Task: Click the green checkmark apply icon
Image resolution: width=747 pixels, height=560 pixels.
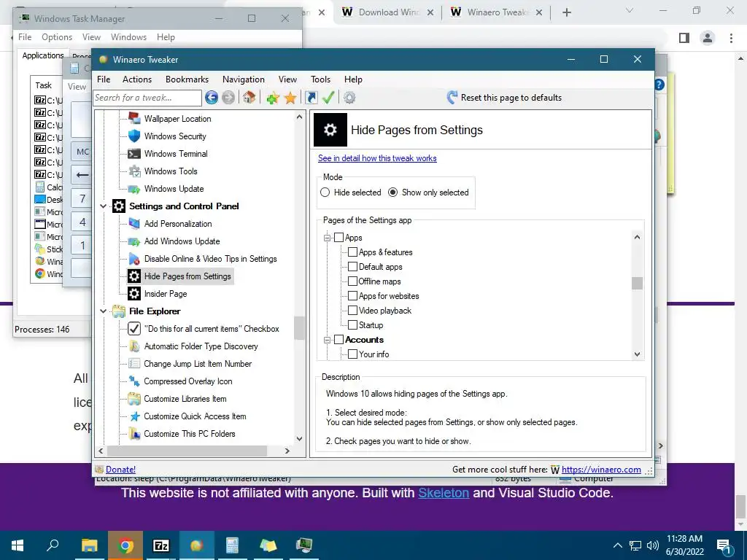Action: [x=328, y=98]
